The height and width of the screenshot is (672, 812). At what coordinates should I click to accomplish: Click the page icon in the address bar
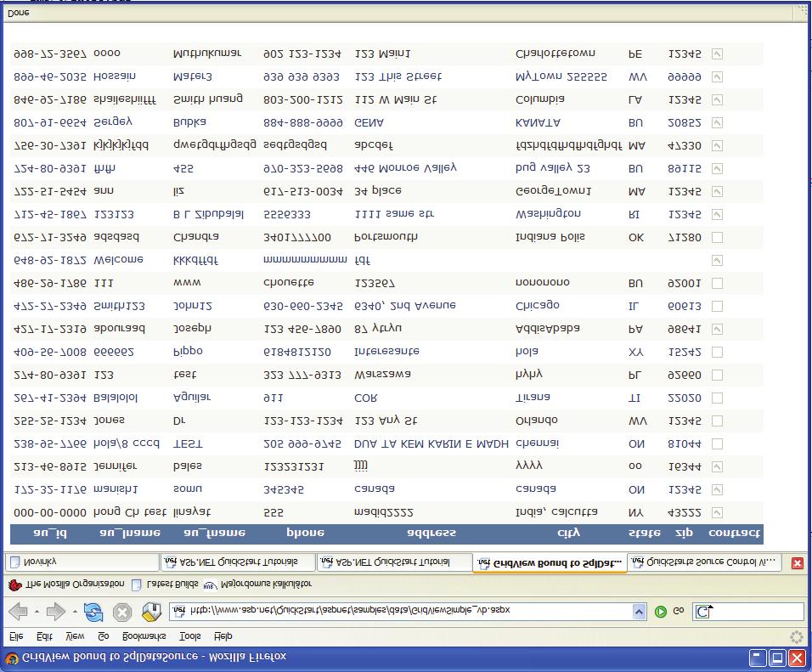178,611
